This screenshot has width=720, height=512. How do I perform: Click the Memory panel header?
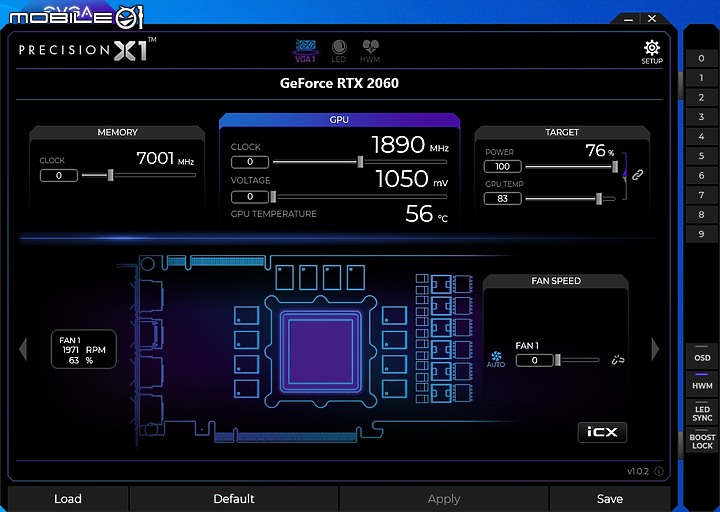point(117,132)
